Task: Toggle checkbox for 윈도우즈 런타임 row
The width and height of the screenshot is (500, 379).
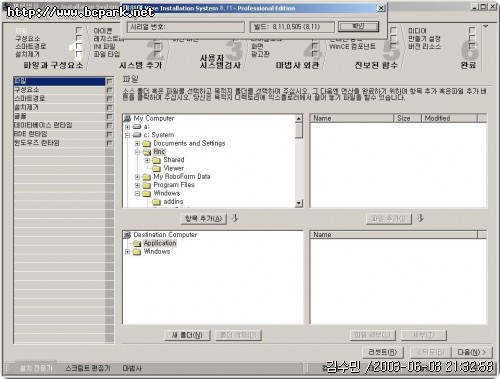Action: coord(109,143)
